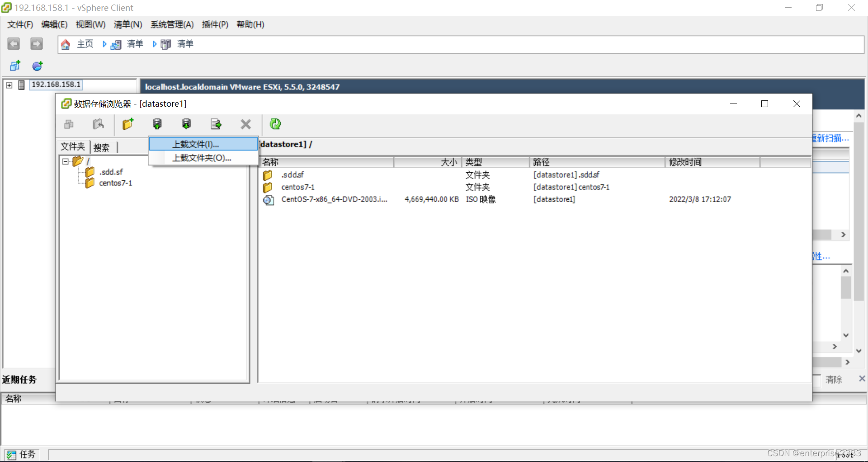Image resolution: width=868 pixels, height=462 pixels.
Task: Click the download from datastore icon
Action: pyautogui.click(x=186, y=124)
